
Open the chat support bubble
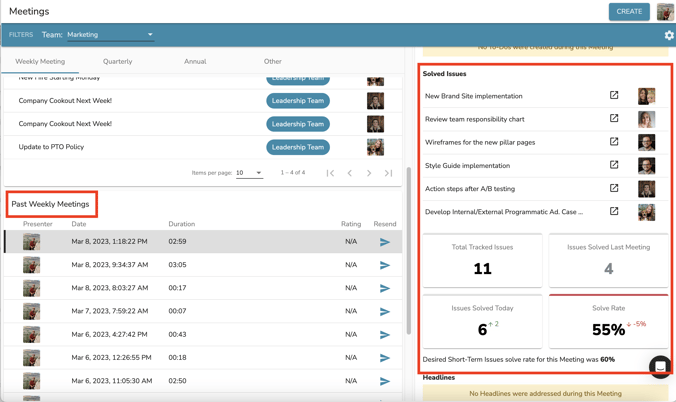[x=660, y=367]
